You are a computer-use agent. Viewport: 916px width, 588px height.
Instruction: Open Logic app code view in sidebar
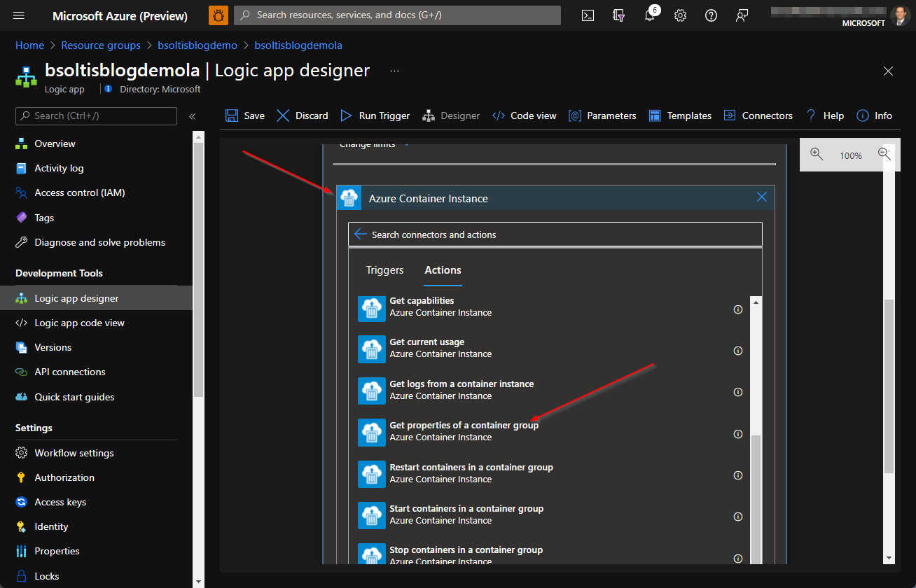(79, 323)
